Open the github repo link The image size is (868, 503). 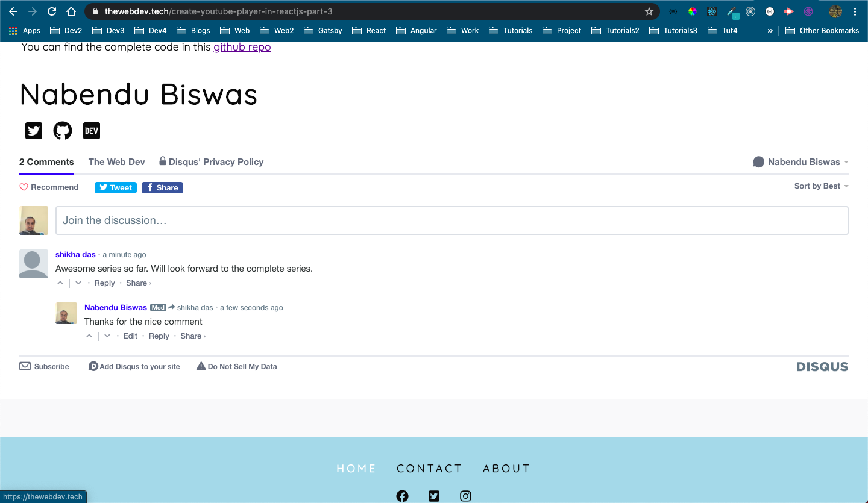(x=242, y=47)
